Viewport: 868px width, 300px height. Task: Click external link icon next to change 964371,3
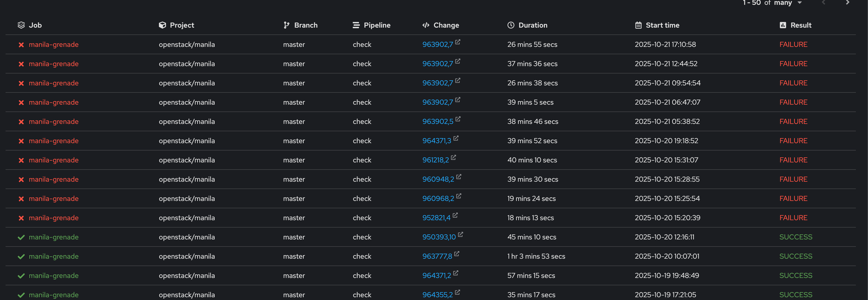456,138
